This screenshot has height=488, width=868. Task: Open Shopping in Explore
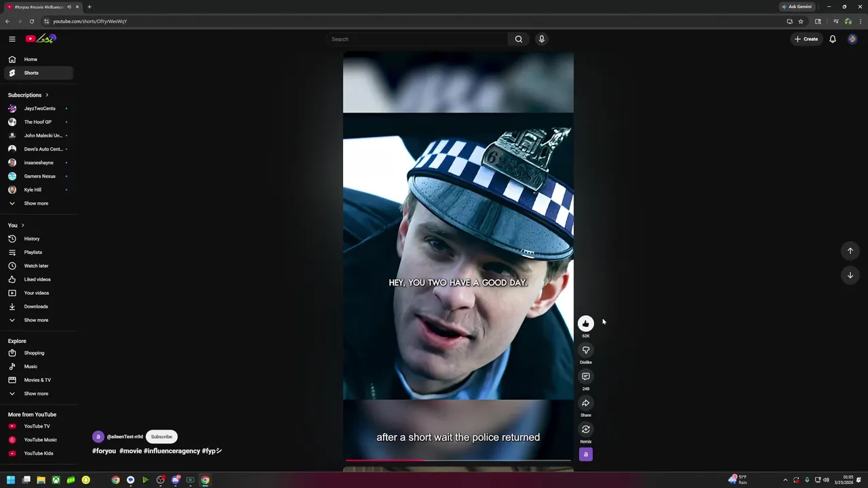[x=38, y=353]
